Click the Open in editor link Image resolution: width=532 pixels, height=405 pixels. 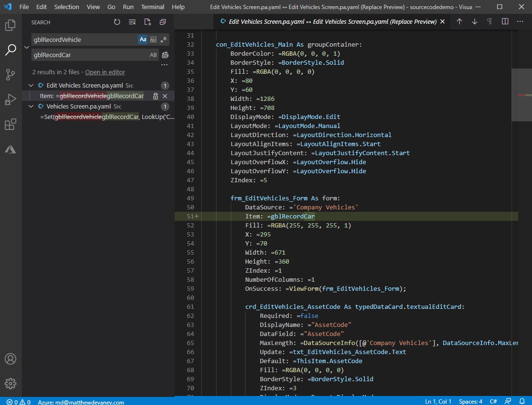(x=105, y=72)
